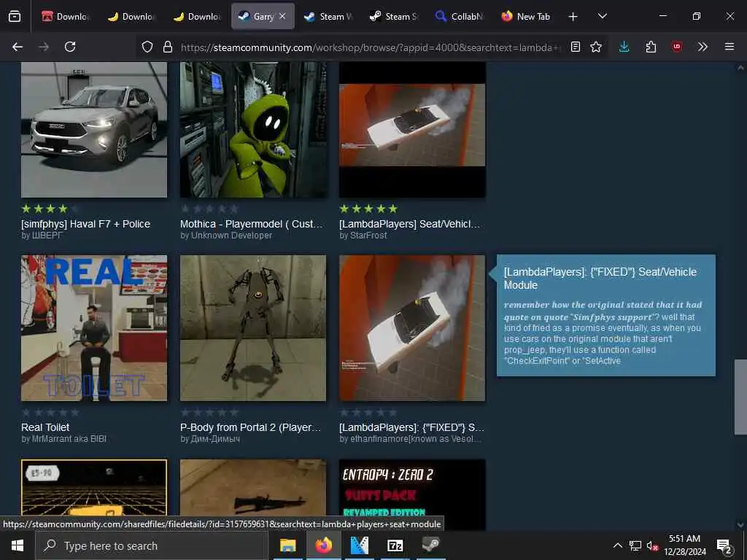The image size is (747, 560).
Task: Open the Downloads panel
Action: click(624, 47)
